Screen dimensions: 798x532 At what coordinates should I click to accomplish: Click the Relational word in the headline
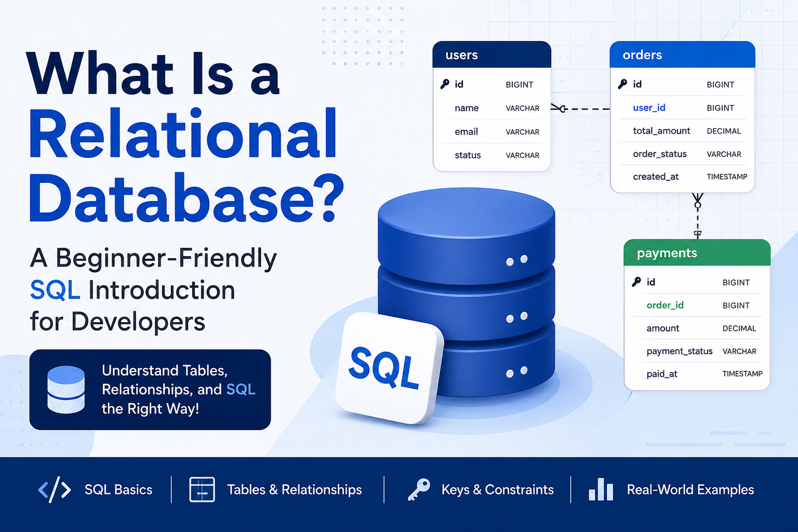[x=183, y=134]
